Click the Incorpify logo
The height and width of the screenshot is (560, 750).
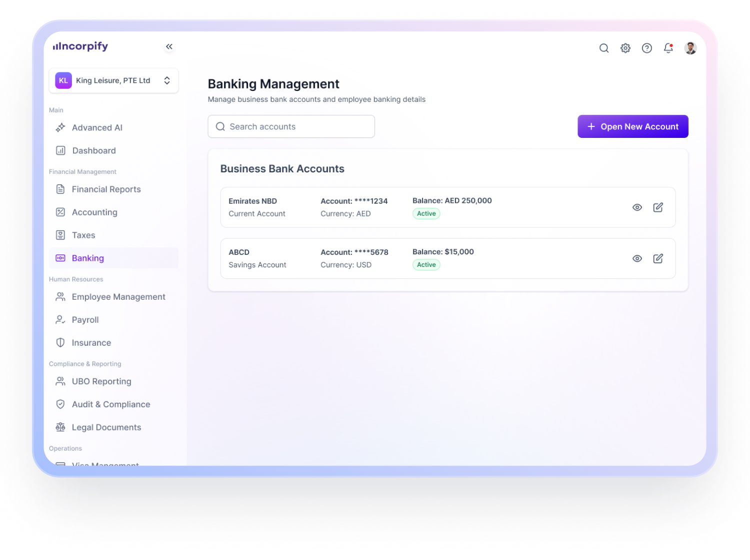pyautogui.click(x=80, y=46)
